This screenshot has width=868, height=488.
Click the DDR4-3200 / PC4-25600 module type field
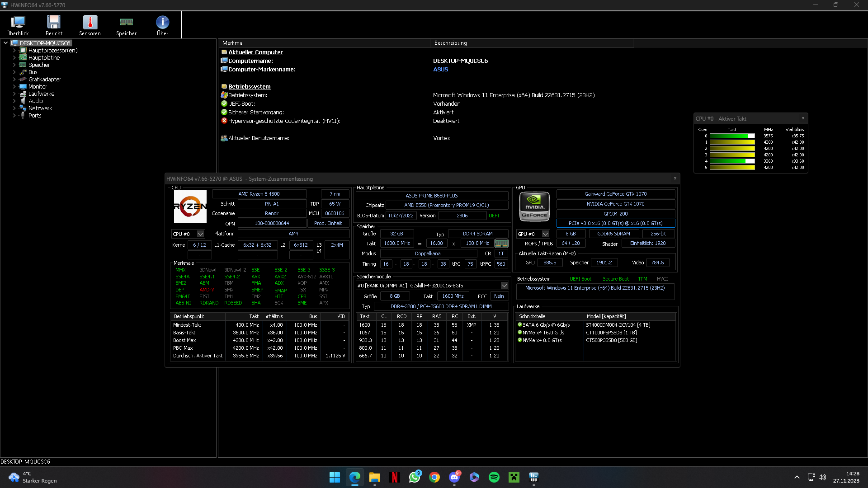click(x=441, y=306)
